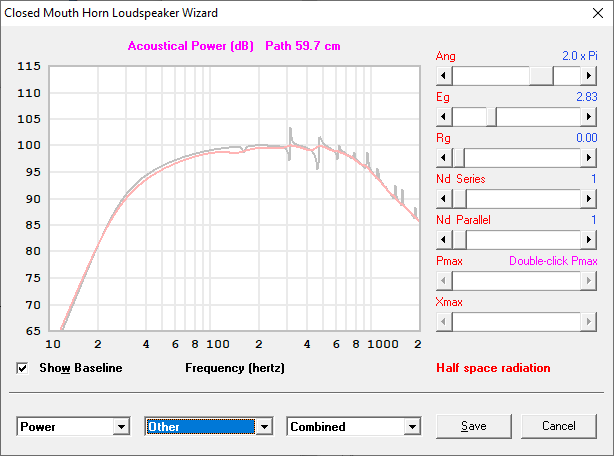Click the disabled Xmax right arrow
This screenshot has height=456, width=614.
click(589, 322)
